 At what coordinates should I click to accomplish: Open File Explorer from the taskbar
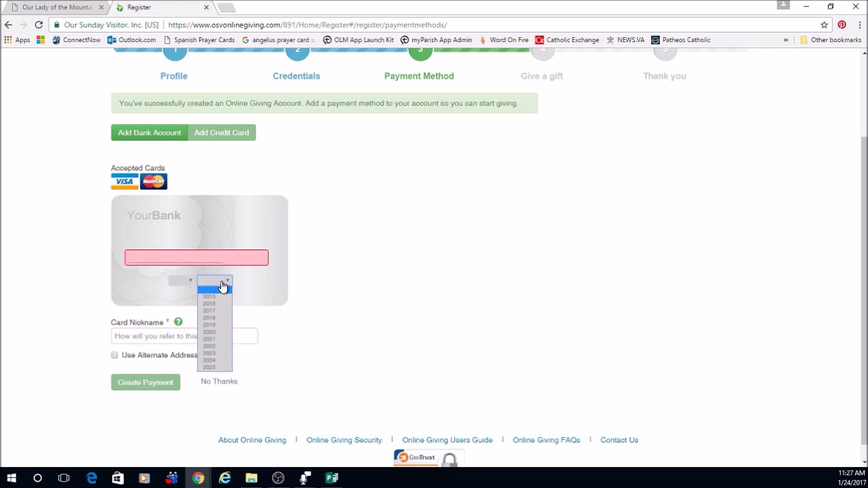tap(252, 478)
